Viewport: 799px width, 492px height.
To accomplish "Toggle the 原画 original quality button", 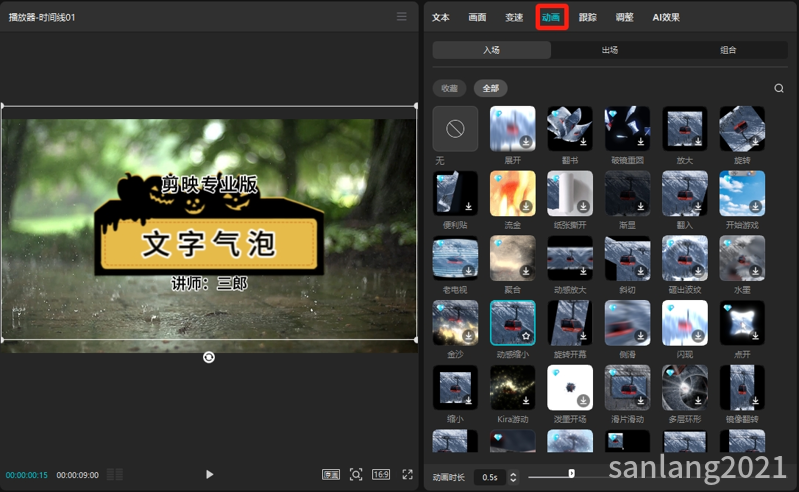I will click(x=331, y=475).
